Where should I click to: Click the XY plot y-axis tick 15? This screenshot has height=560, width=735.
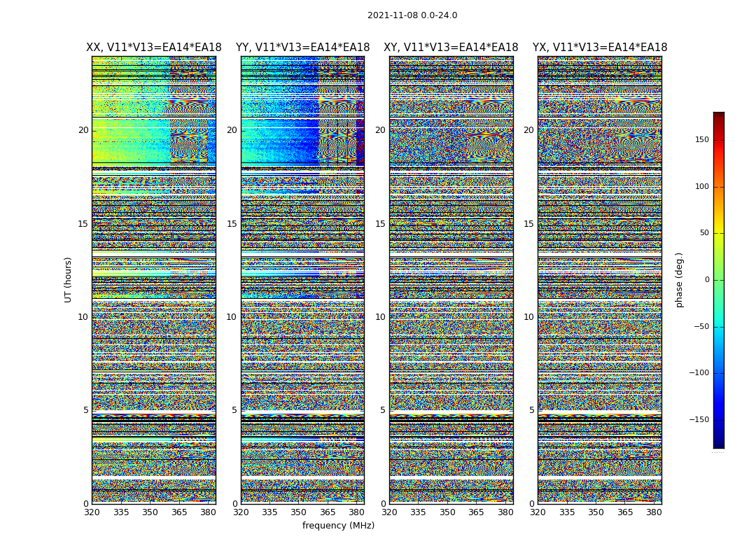(381, 224)
